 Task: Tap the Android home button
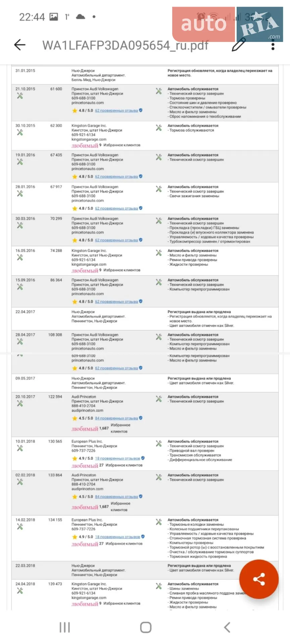tap(146, 627)
